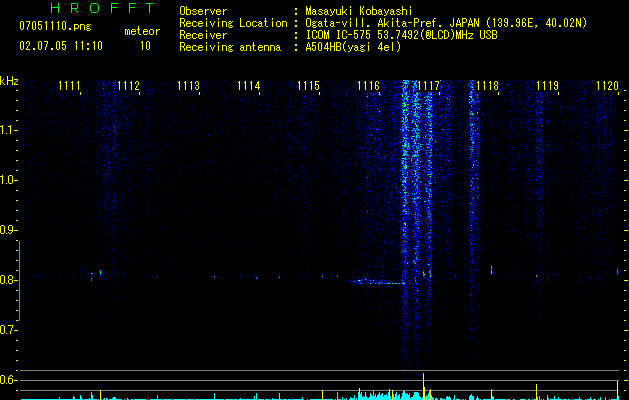Click the Observer label
The image size is (629, 400).
coord(203,11)
